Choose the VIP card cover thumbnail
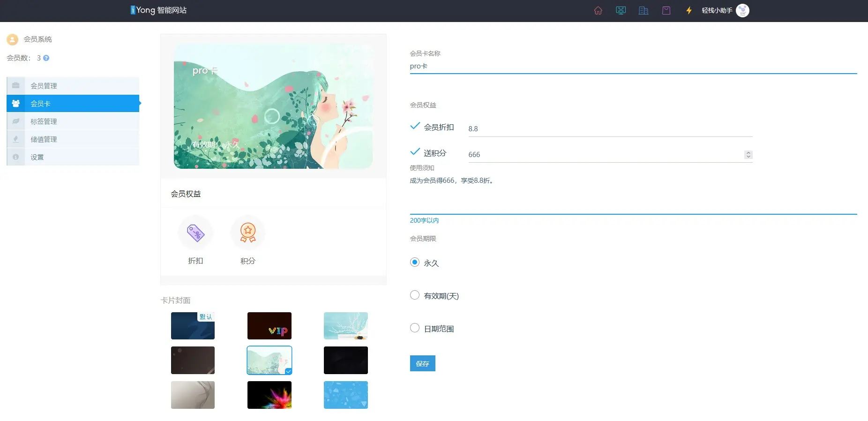Viewport: 868px width, 421px height. tap(269, 326)
